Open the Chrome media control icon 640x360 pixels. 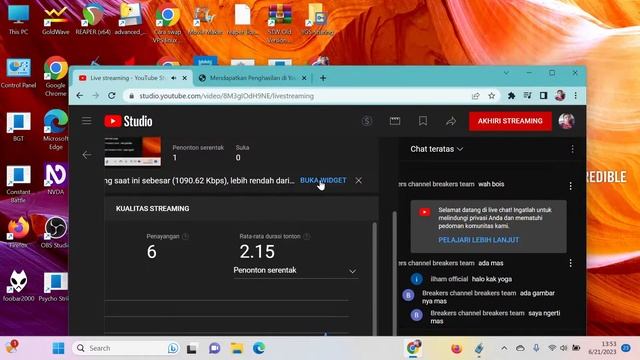pos(527,96)
